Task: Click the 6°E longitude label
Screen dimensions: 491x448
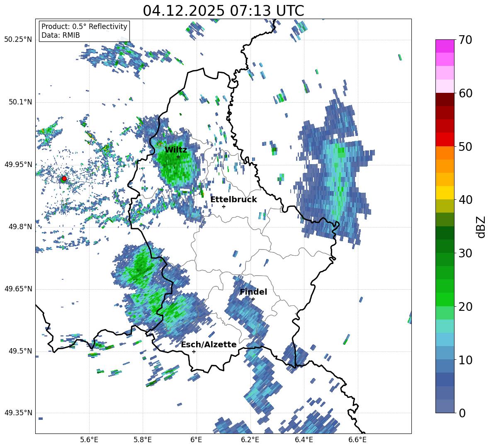Action: pos(196,440)
